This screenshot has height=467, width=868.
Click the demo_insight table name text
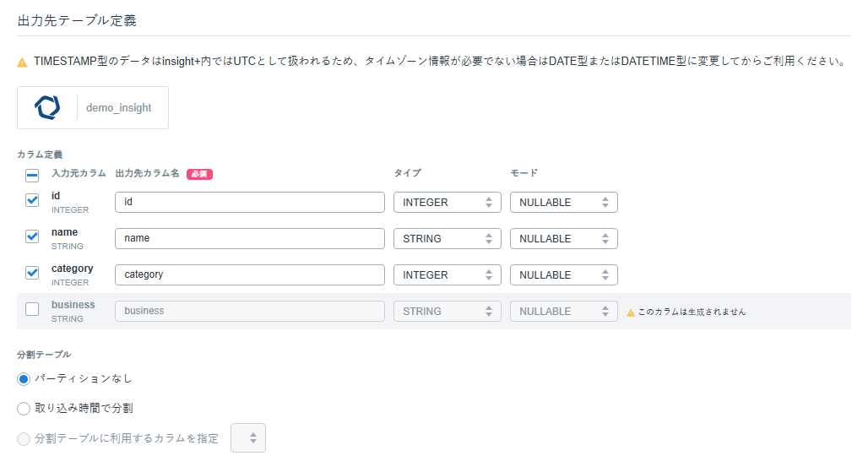[118, 107]
